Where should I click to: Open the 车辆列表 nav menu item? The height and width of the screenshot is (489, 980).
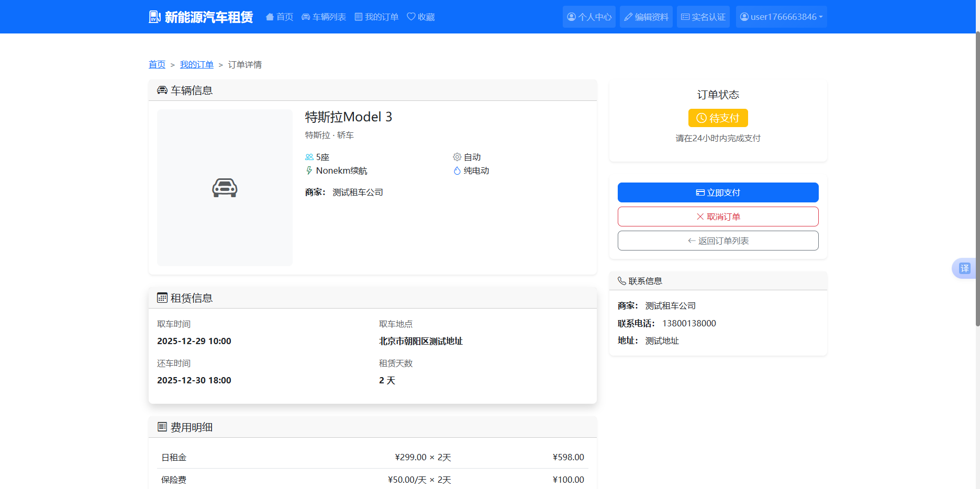[x=324, y=17]
